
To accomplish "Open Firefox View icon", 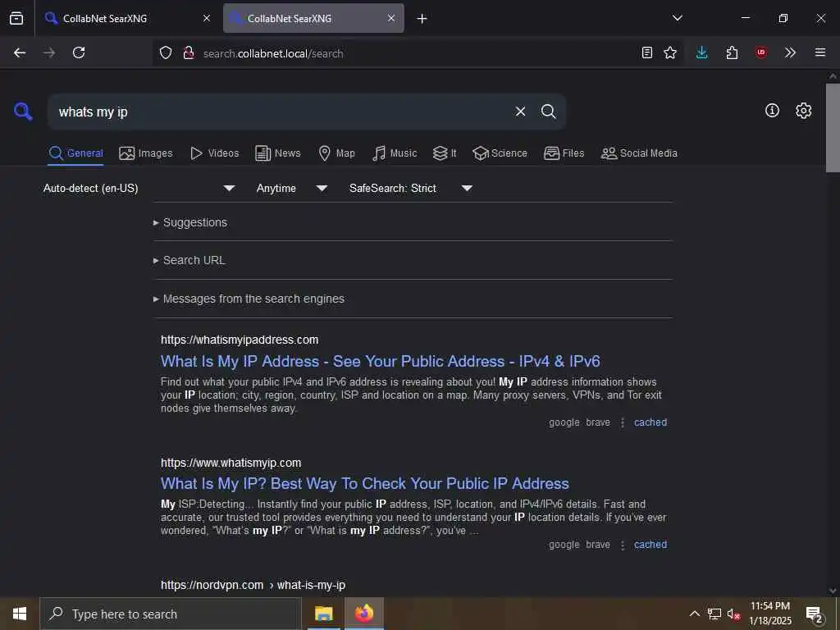I will tap(16, 18).
